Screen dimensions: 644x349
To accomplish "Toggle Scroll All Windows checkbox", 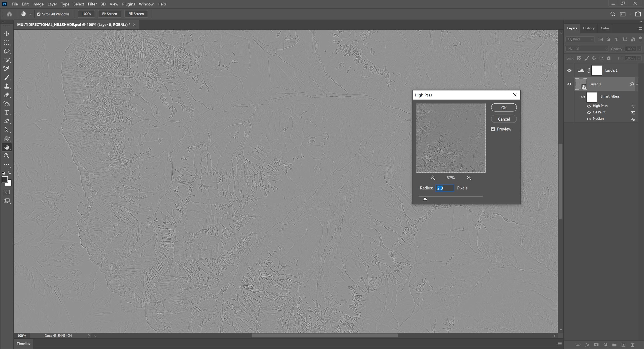I will 39,14.
